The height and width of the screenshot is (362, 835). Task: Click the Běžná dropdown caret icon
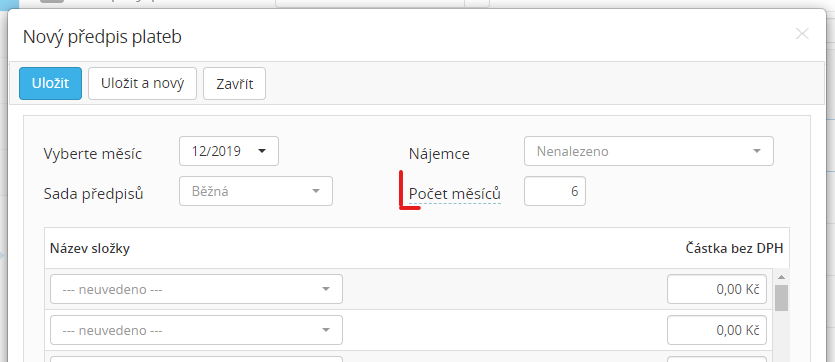[316, 191]
